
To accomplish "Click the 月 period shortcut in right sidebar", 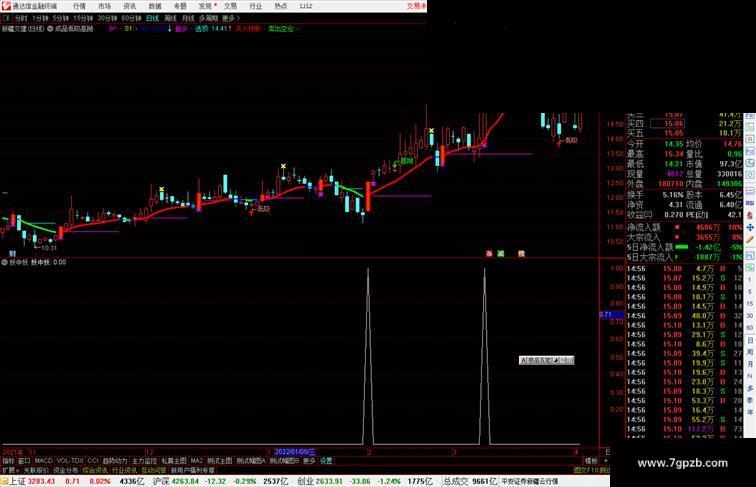I will click(750, 365).
